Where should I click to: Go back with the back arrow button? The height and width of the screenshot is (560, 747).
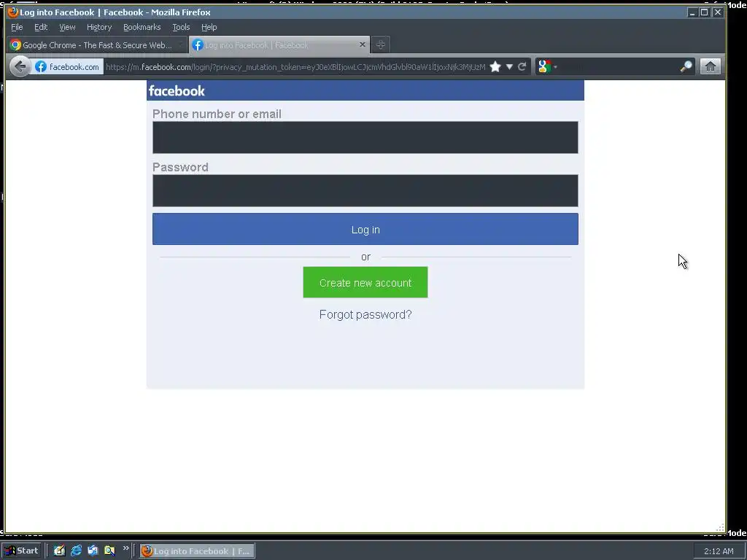point(20,66)
